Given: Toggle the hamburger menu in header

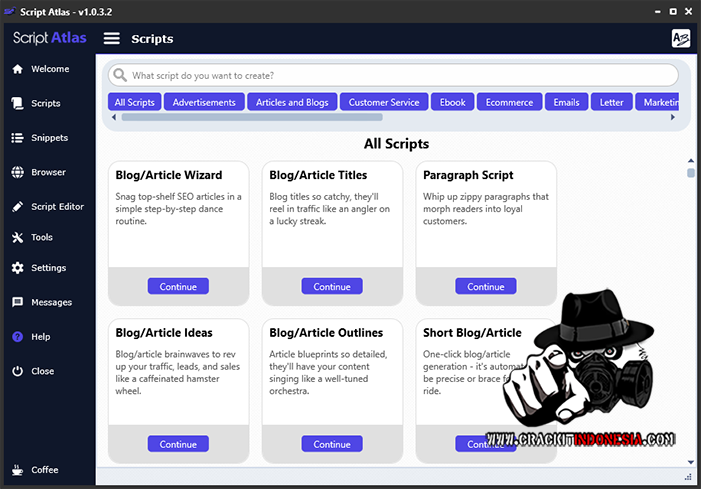Looking at the screenshot, I should tap(112, 39).
